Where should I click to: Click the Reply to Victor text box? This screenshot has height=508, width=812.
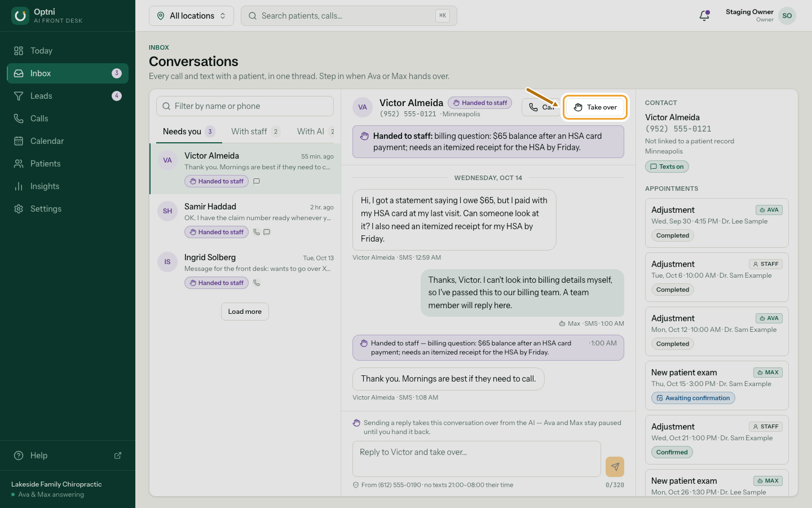[476, 459]
